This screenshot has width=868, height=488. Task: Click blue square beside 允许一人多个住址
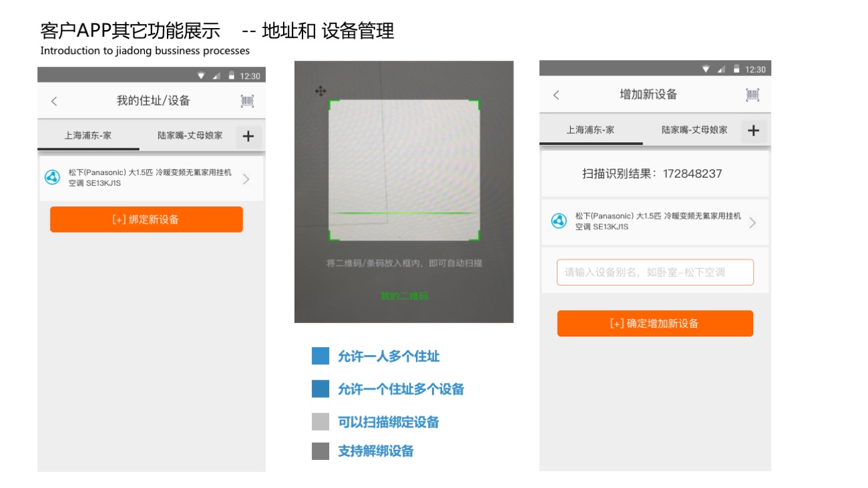click(x=320, y=356)
